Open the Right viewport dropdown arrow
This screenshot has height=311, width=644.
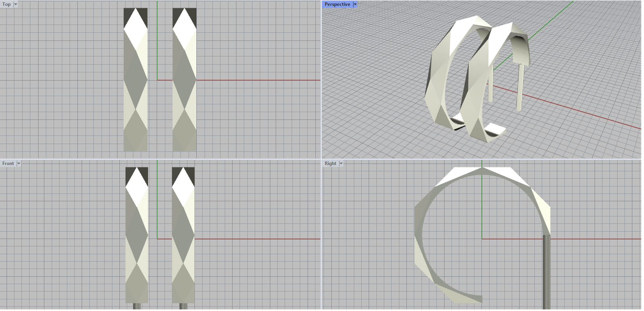(341, 164)
